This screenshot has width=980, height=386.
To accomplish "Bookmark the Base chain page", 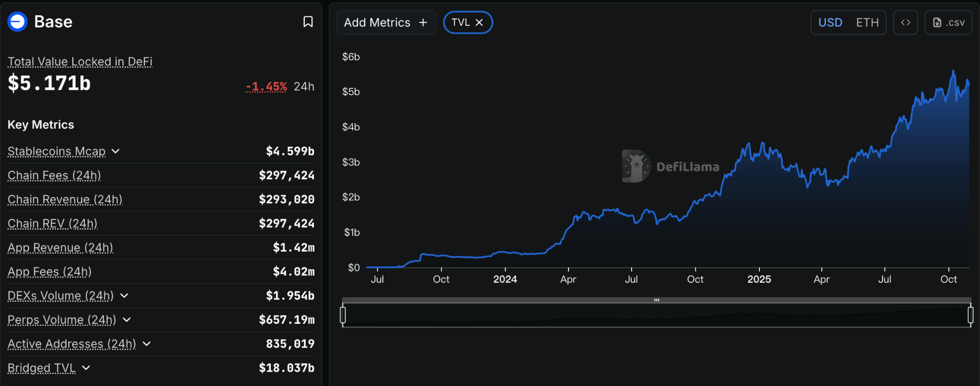I will [308, 22].
